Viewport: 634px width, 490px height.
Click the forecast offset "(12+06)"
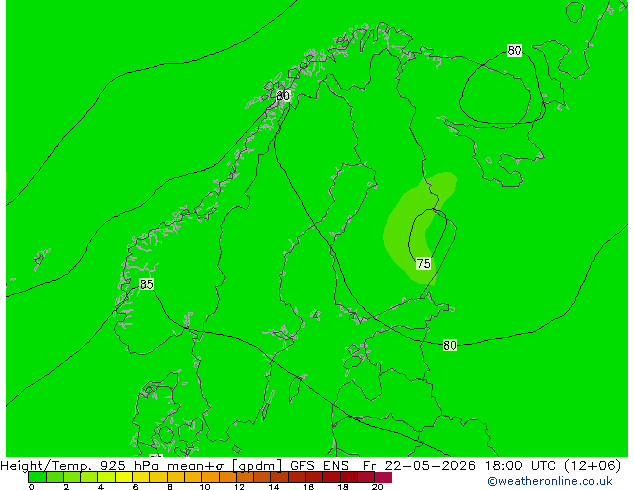coord(592,466)
